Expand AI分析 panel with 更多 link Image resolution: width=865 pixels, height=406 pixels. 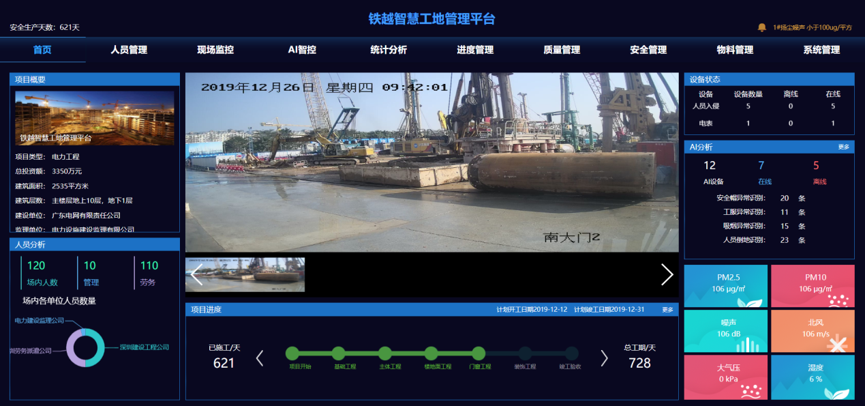pos(843,147)
